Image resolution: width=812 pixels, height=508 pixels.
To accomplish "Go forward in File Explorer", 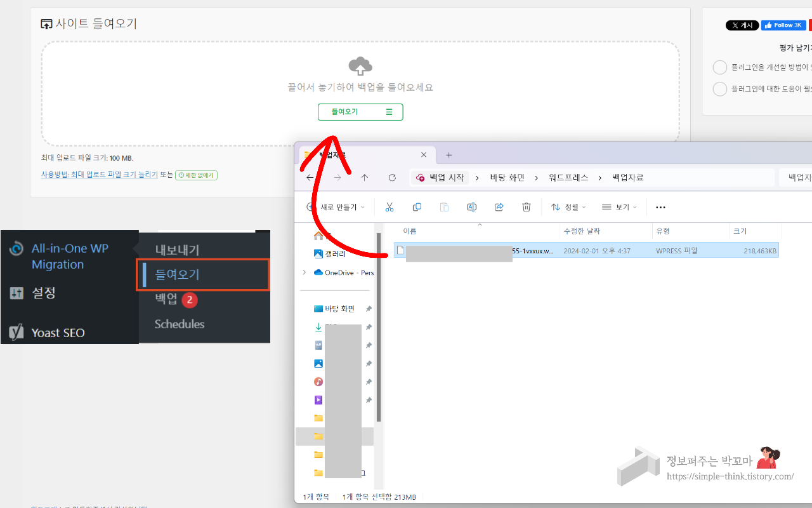I will (x=337, y=178).
